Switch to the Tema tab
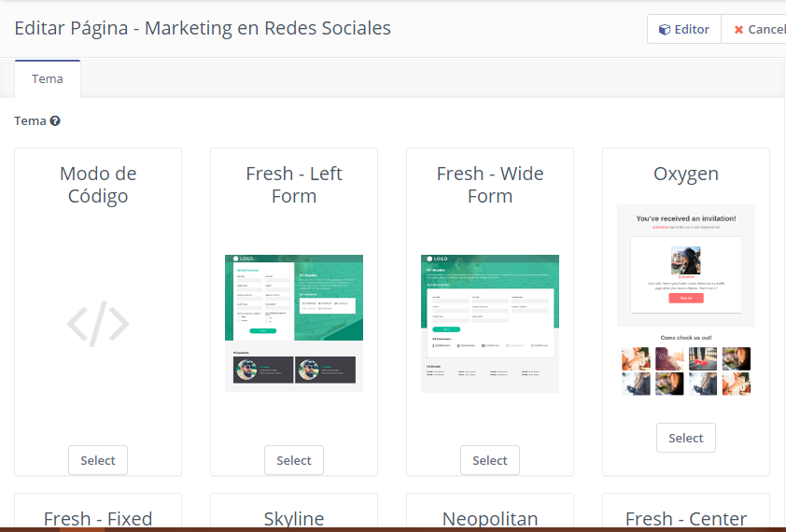 pyautogui.click(x=48, y=79)
